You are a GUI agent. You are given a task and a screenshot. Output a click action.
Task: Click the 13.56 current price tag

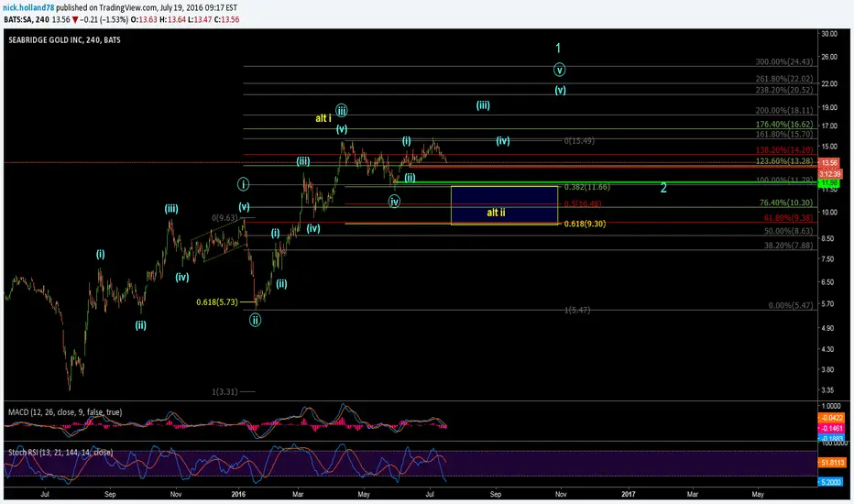830,163
